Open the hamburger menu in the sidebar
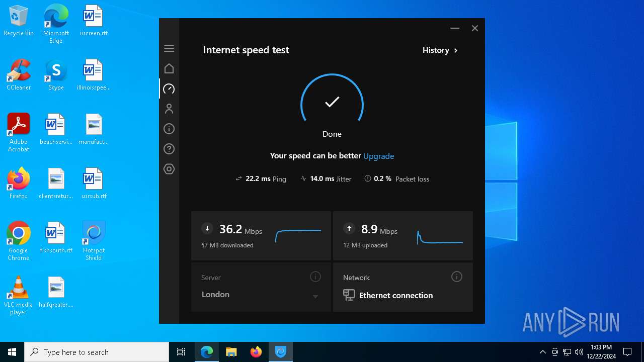Screen dimensions: 644x362 [x=169, y=48]
